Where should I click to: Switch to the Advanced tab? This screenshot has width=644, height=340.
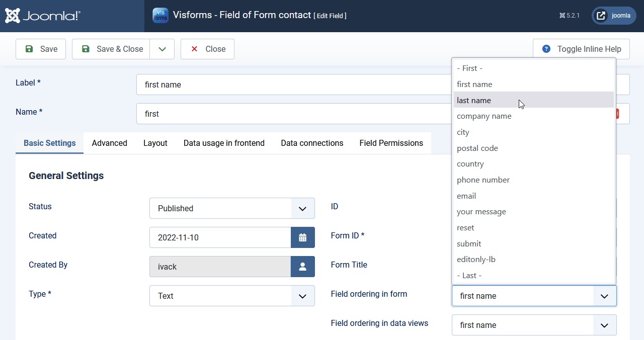click(109, 143)
